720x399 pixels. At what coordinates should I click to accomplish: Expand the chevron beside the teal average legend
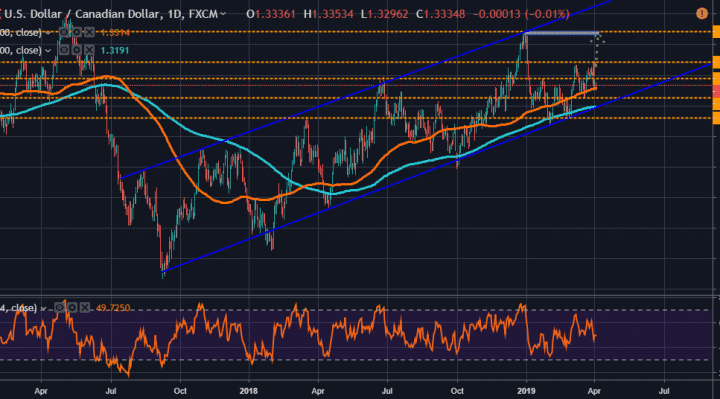coord(47,51)
